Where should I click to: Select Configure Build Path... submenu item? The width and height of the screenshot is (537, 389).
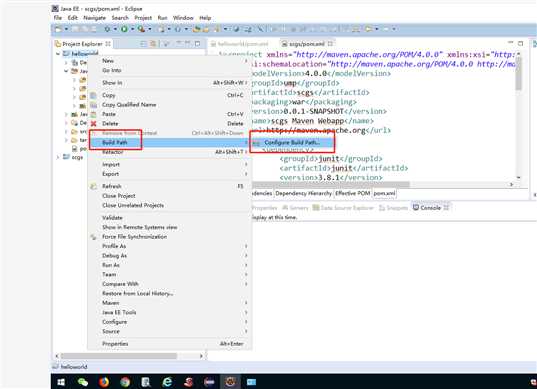[x=292, y=142]
